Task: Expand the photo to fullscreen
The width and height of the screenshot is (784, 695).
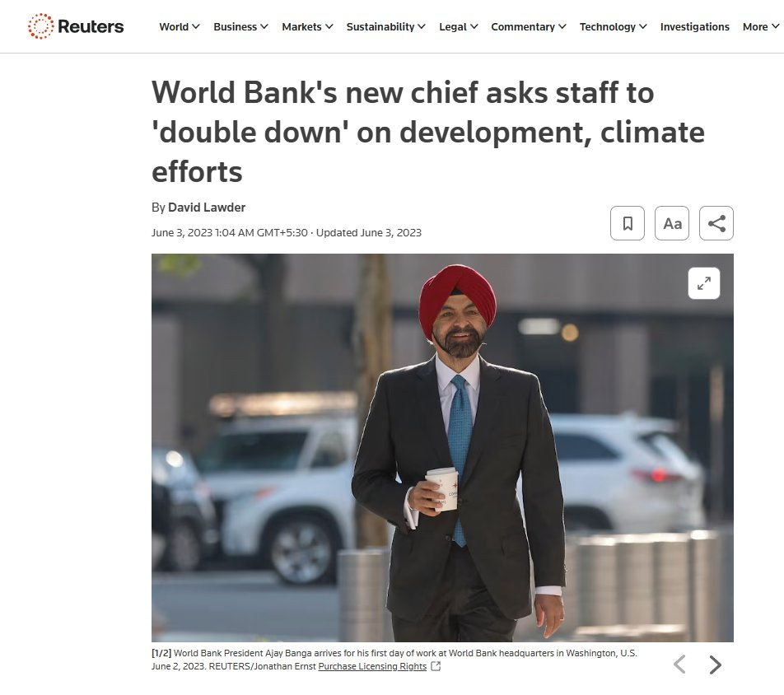Action: click(703, 283)
